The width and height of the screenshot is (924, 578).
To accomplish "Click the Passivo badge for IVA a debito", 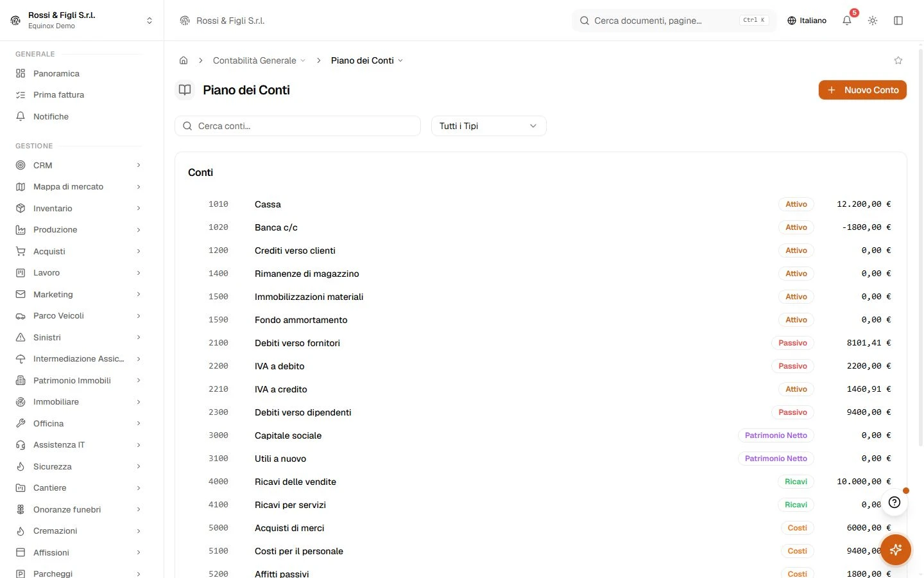I will coord(792,366).
